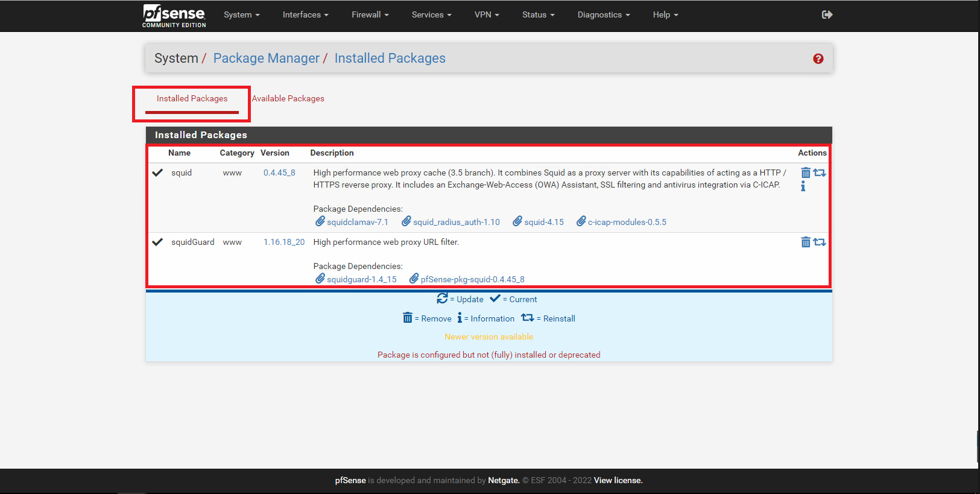Open the Interfaces dropdown menu
The width and height of the screenshot is (980, 494).
pyautogui.click(x=306, y=14)
